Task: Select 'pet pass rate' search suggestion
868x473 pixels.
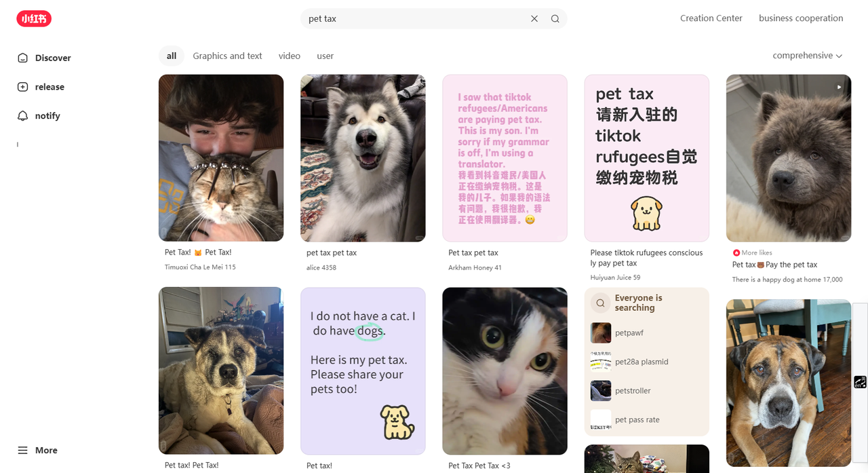Action: [x=637, y=420]
